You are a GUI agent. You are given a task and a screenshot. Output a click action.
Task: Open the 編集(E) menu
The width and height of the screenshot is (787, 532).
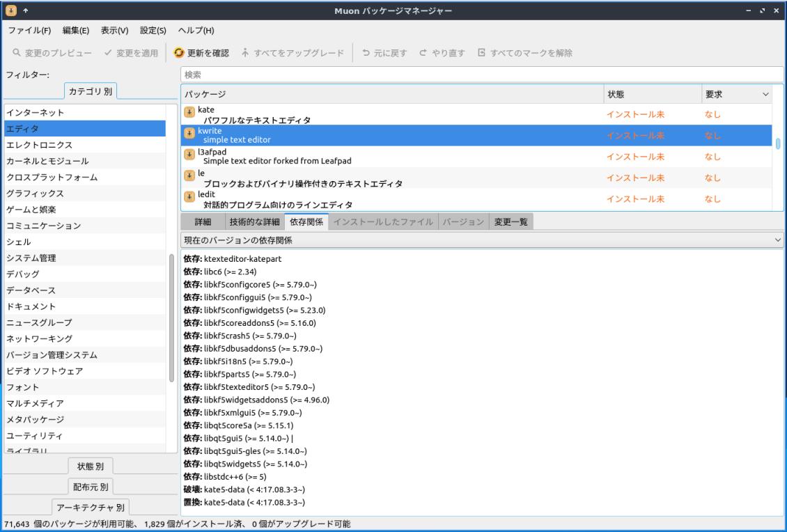tap(76, 31)
